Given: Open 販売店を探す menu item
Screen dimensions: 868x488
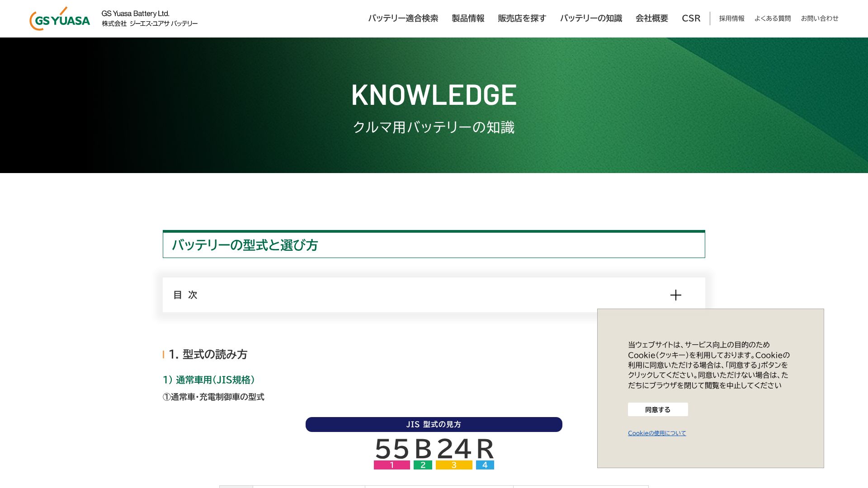Looking at the screenshot, I should 522,19.
